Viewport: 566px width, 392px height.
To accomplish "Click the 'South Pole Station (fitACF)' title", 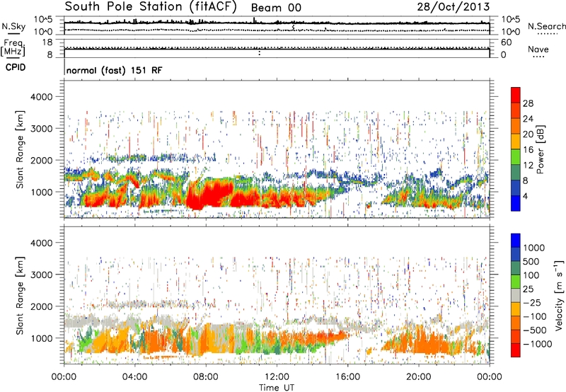I will pos(151,7).
